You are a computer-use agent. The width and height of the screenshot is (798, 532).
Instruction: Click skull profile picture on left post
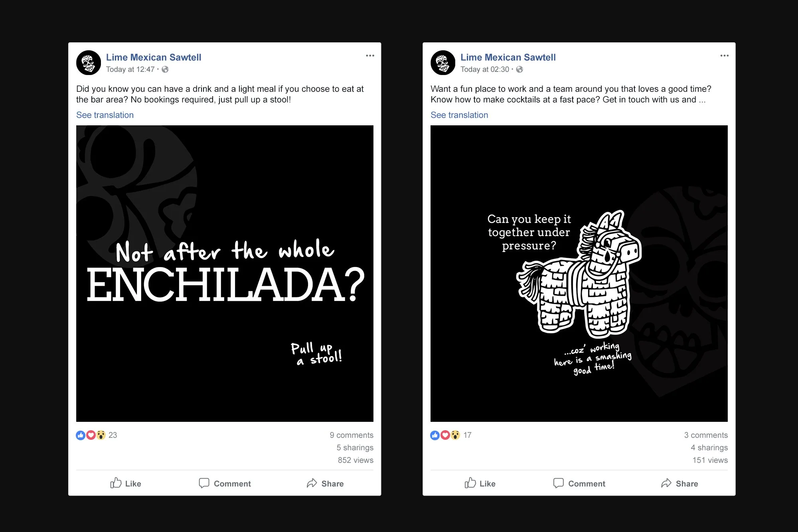[89, 63]
